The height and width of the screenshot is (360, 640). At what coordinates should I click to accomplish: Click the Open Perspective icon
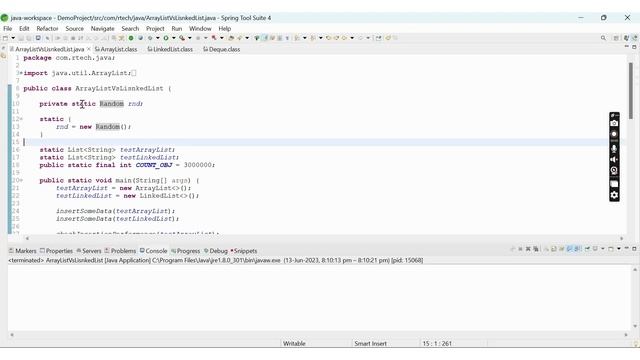(616, 38)
